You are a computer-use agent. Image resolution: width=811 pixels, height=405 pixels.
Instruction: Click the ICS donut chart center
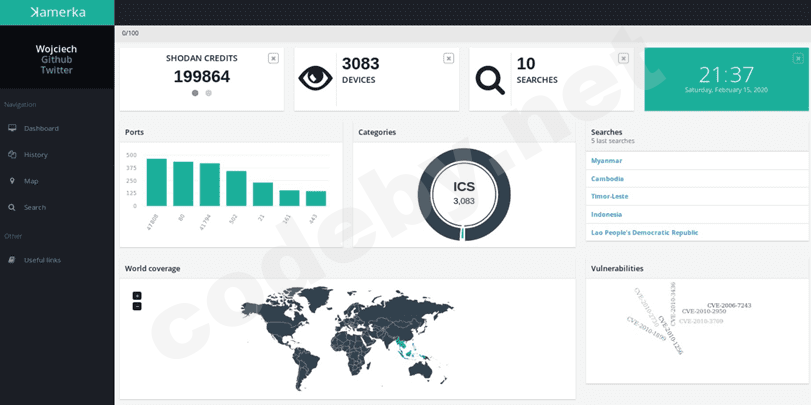pyautogui.click(x=464, y=193)
